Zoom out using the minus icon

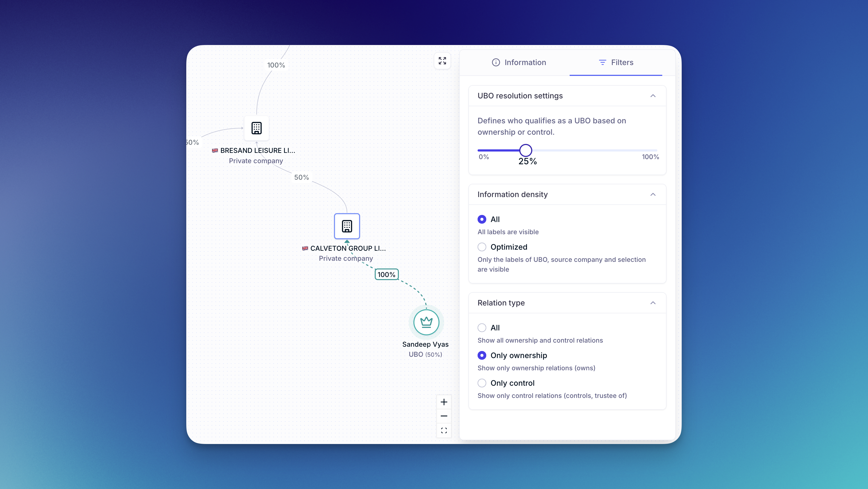pyautogui.click(x=444, y=416)
